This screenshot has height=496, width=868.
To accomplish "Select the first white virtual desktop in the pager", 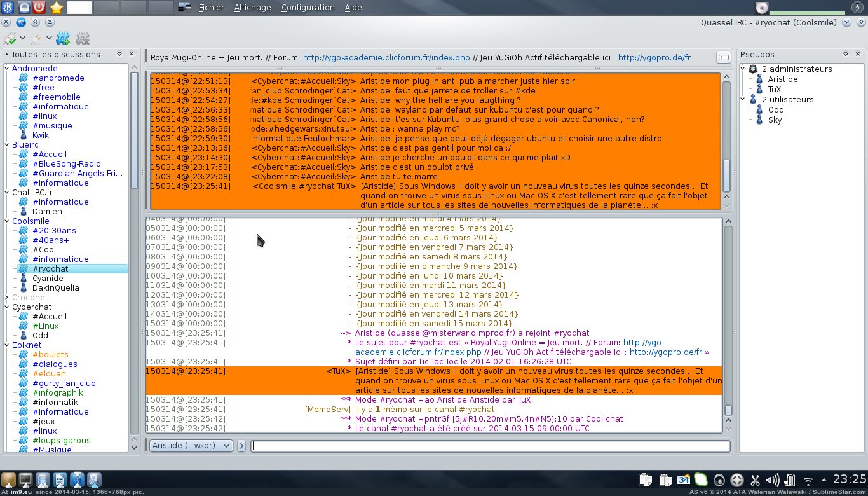I will 79,8.
